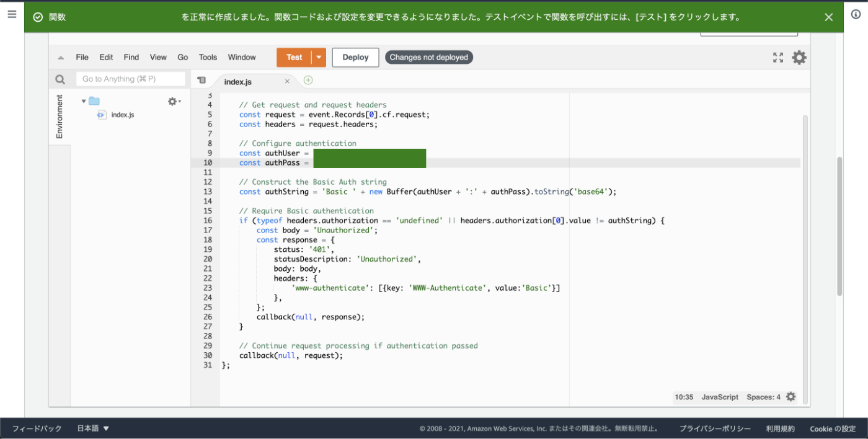
Task: Open 利用規約 link in footer
Action: pos(780,428)
